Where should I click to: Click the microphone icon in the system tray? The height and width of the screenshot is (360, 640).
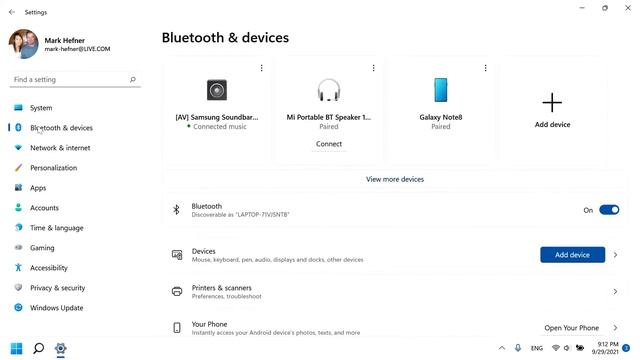518,348
